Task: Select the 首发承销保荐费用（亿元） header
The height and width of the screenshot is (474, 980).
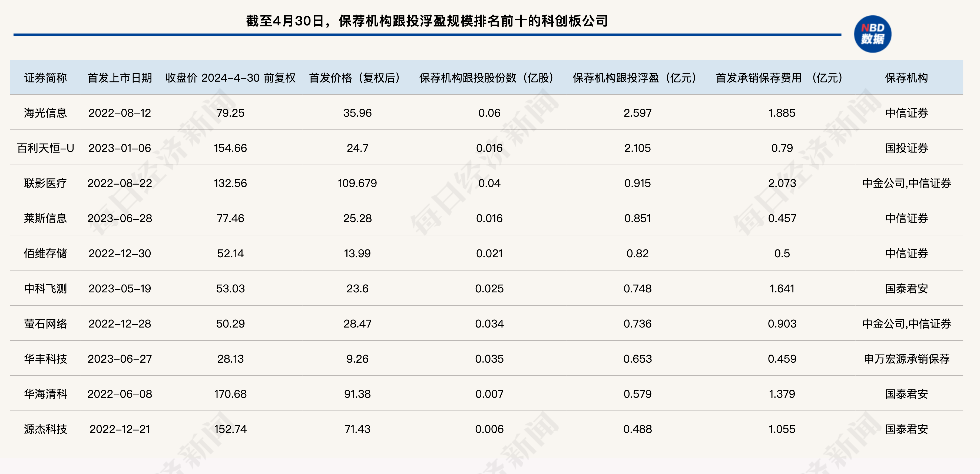Action: pyautogui.click(x=782, y=78)
